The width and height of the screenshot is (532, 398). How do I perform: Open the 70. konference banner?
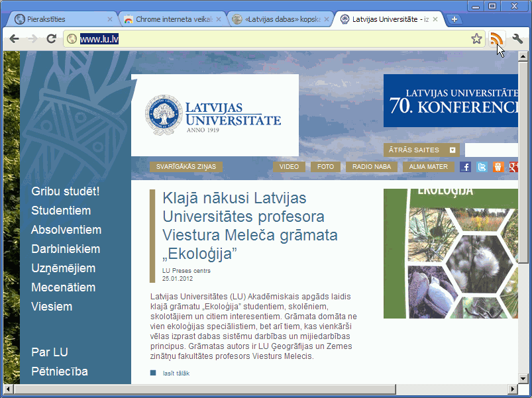tap(451, 101)
